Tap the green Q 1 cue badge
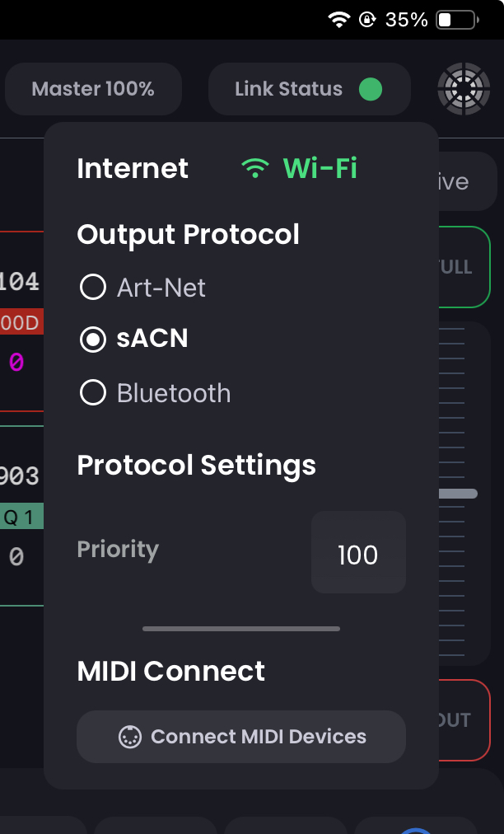504x834 pixels. pos(18,517)
